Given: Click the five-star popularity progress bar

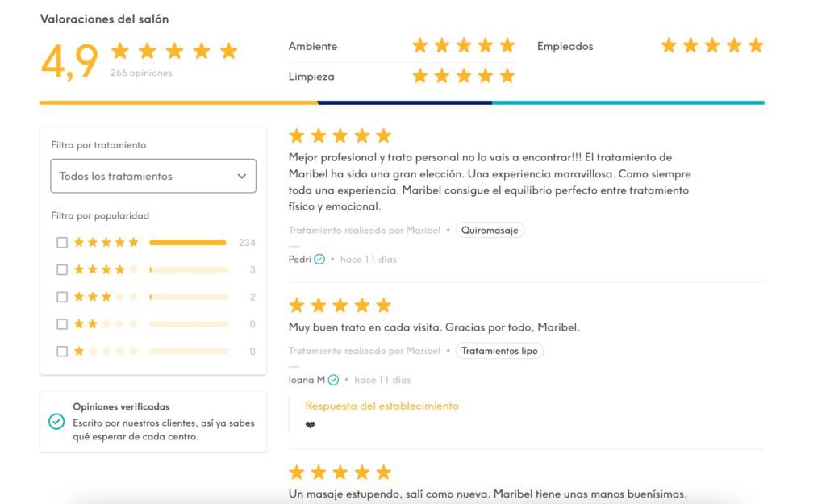Looking at the screenshot, I should click(189, 243).
